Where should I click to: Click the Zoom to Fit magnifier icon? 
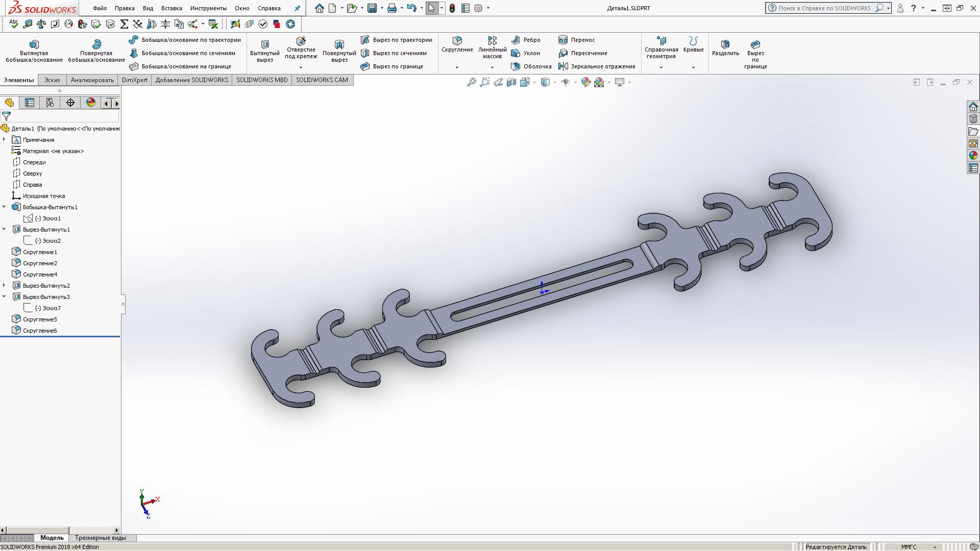pos(471,82)
